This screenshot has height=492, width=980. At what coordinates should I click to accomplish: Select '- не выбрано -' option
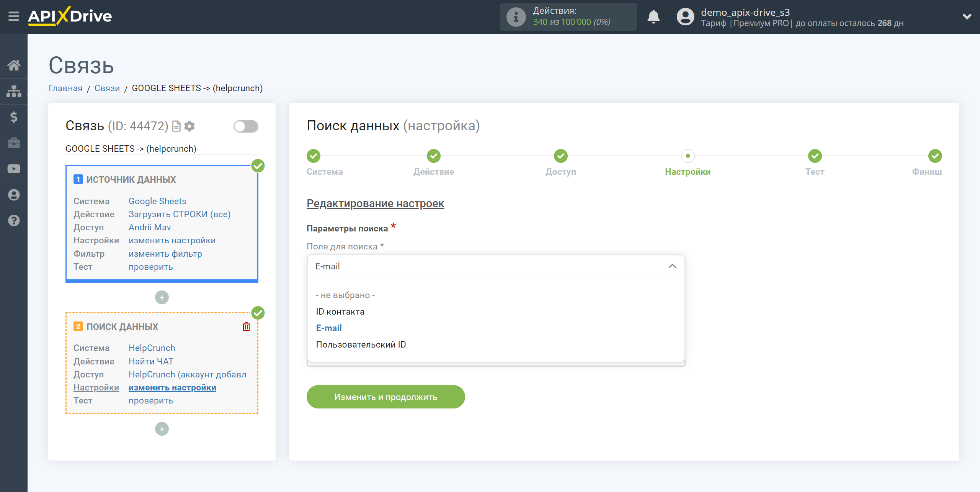coord(345,295)
